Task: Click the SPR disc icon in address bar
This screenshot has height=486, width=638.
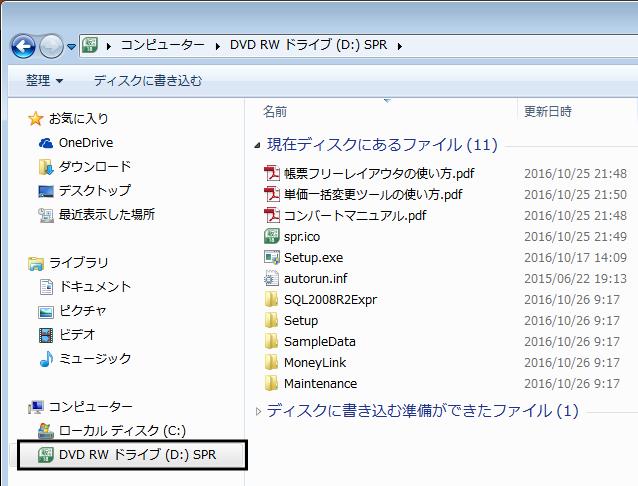Action: pyautogui.click(x=90, y=45)
